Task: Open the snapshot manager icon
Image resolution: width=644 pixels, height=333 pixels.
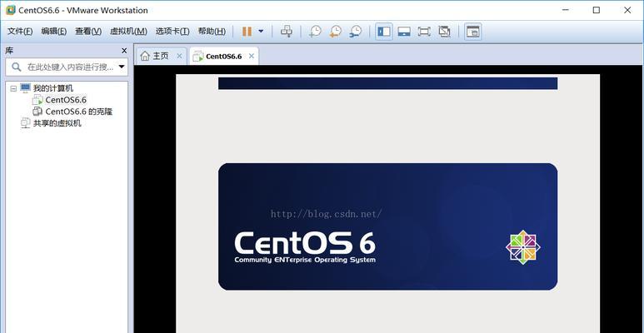Action: [x=356, y=32]
